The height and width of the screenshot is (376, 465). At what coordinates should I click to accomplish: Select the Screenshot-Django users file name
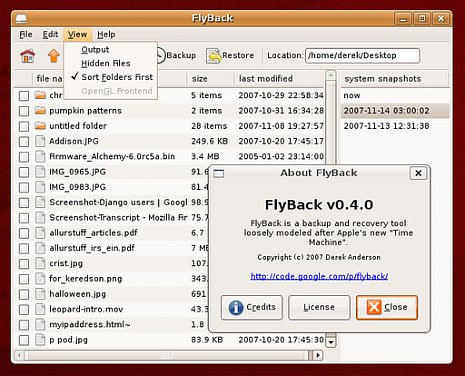click(118, 202)
